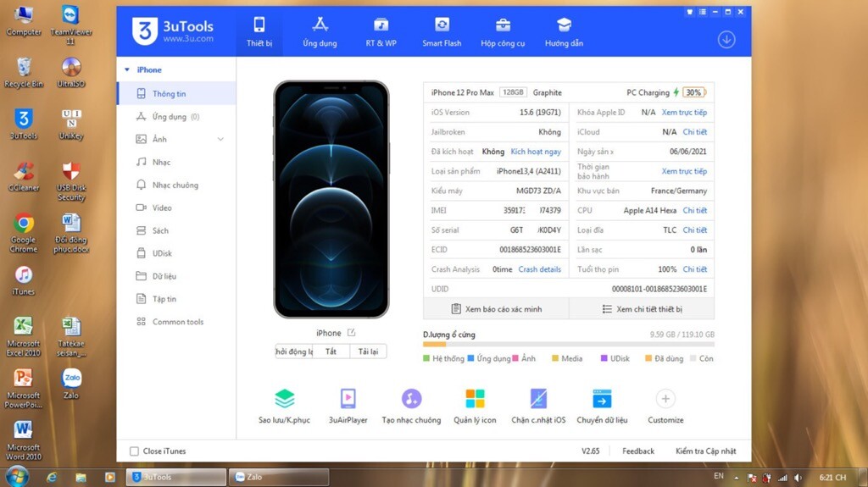Open Quản lý icon tool
Image resolution: width=868 pixels, height=487 pixels.
[x=475, y=406]
